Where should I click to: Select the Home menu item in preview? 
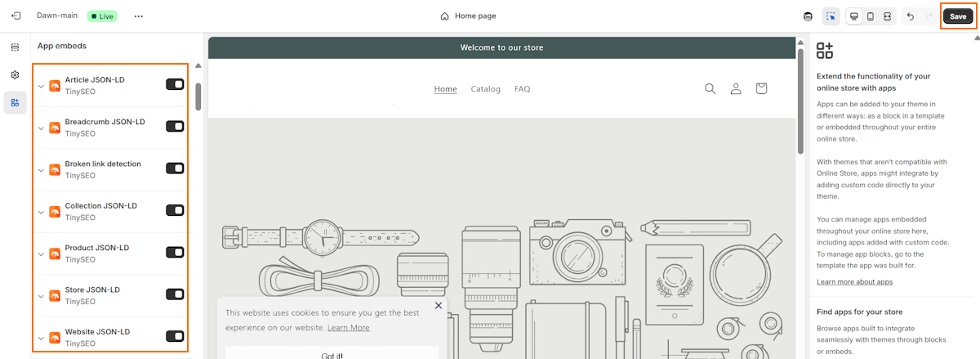tap(445, 88)
